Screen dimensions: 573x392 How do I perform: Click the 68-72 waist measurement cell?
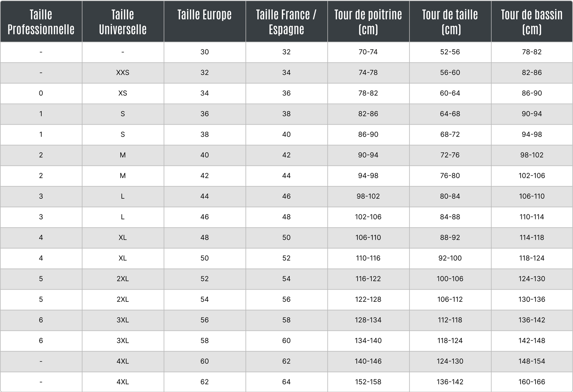450,134
